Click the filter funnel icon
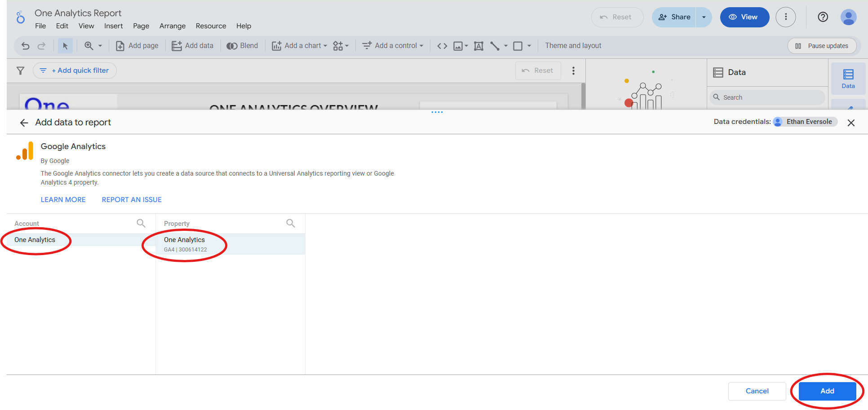The width and height of the screenshot is (868, 410). [x=20, y=71]
